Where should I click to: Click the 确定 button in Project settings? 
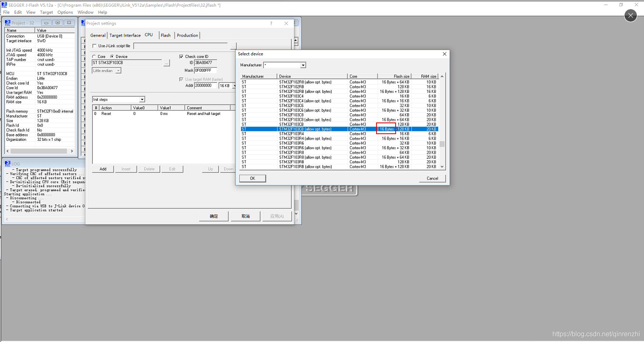pos(214,216)
